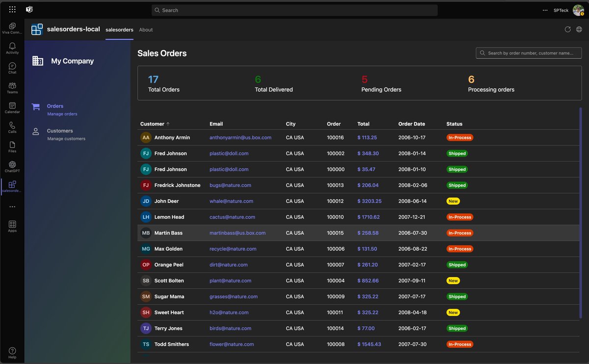Image resolution: width=589 pixels, height=364 pixels.
Task: Open the more options ellipsis menu
Action: click(x=545, y=10)
